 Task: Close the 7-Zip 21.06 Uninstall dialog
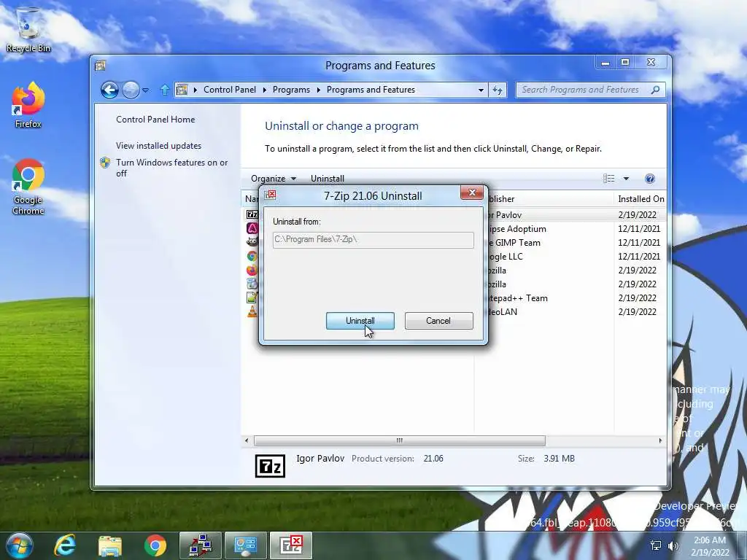[x=472, y=192]
